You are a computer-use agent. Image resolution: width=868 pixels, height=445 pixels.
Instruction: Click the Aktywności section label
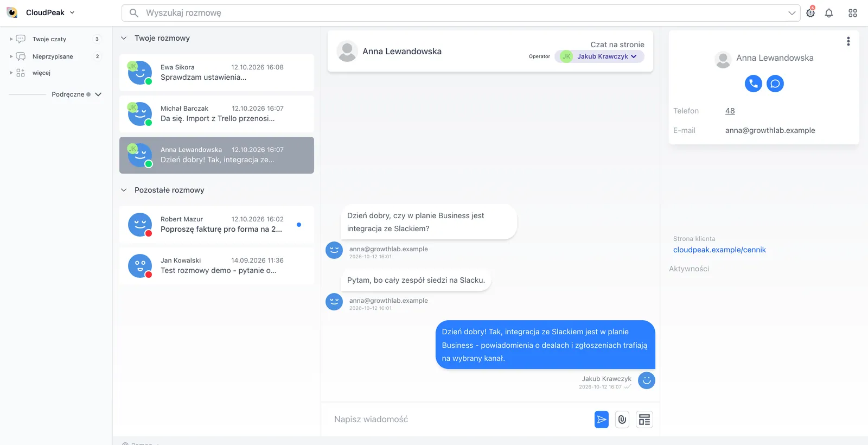tap(689, 269)
